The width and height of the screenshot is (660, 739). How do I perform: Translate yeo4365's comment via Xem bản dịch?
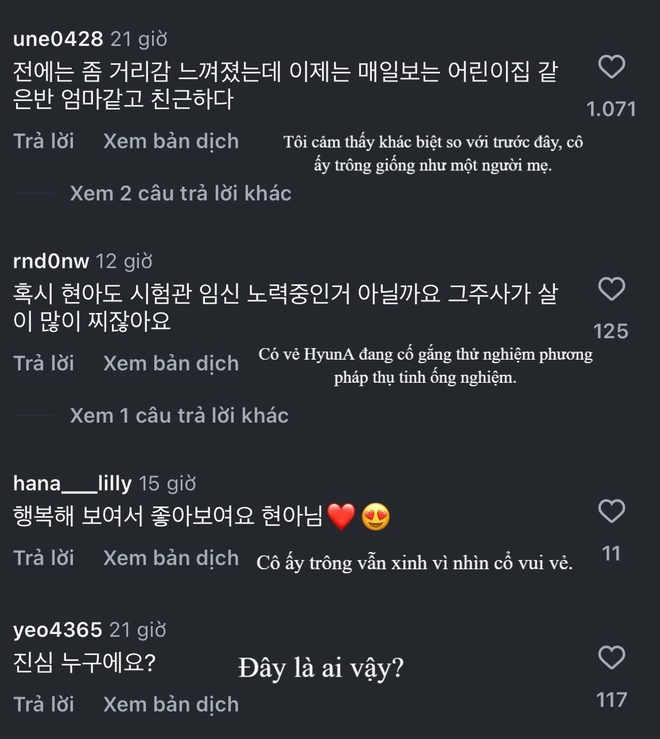(171, 704)
